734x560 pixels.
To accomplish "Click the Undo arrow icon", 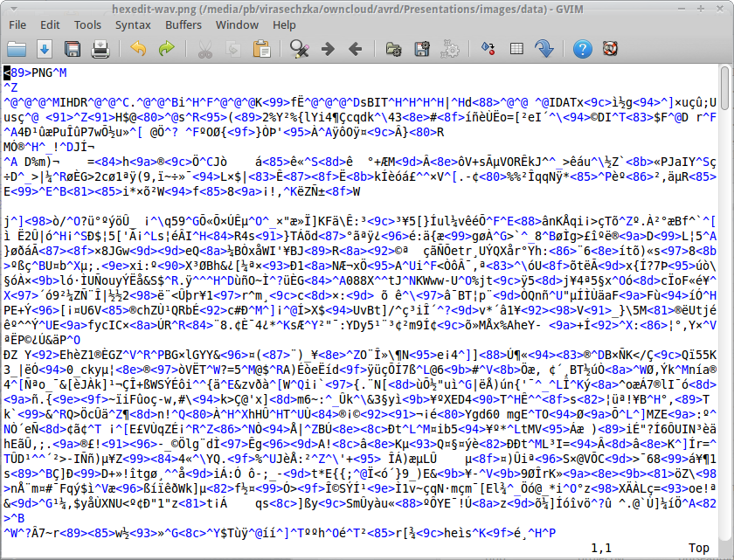I will [x=138, y=49].
